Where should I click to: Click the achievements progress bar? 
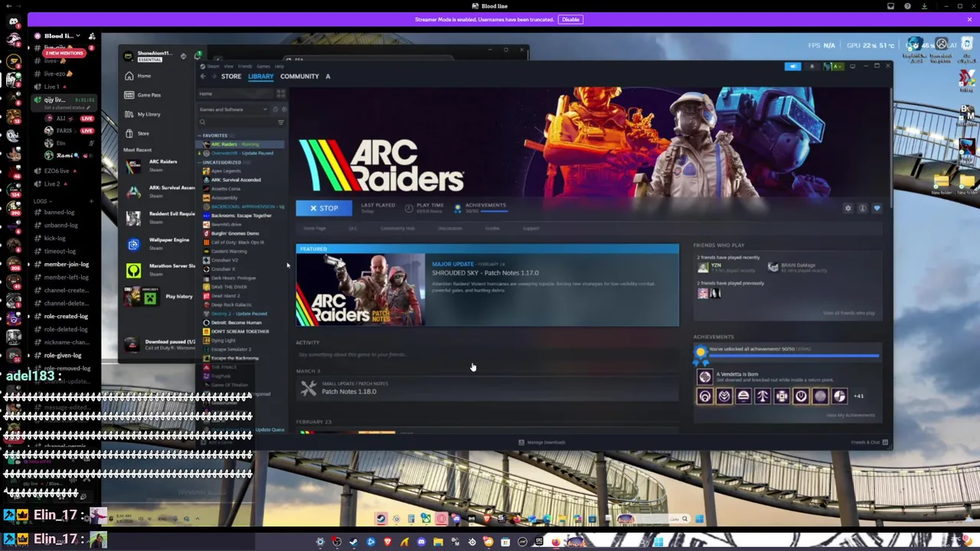(793, 355)
